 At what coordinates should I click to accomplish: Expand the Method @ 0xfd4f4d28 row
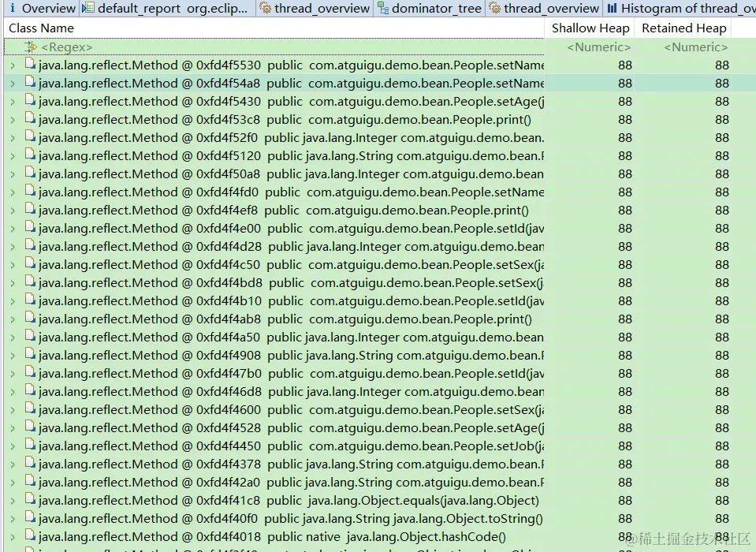[13, 247]
